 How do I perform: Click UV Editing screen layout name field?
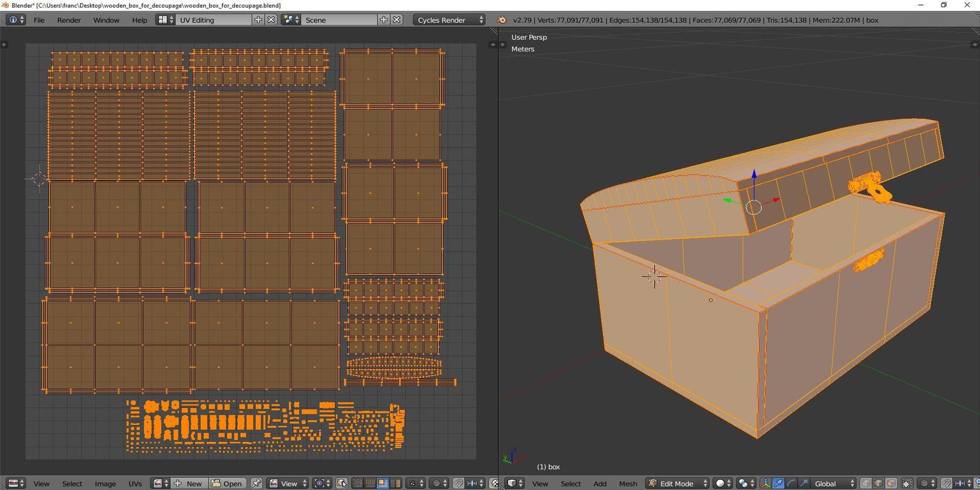click(214, 20)
